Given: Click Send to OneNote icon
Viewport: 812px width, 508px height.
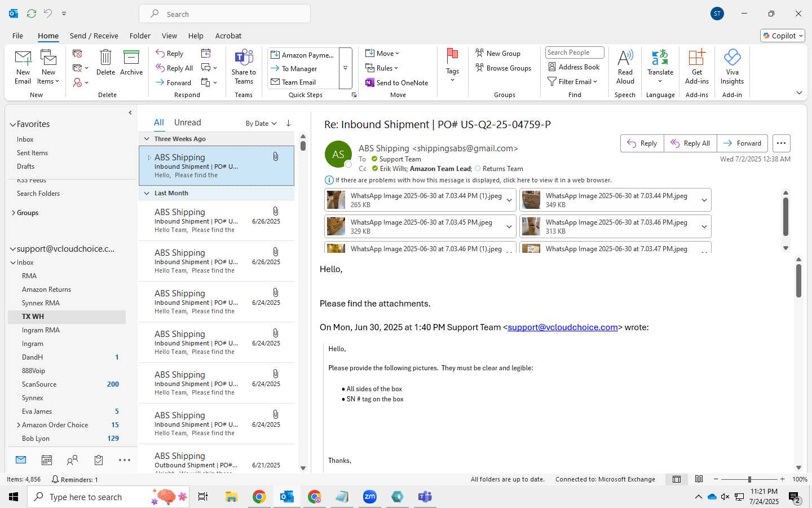Looking at the screenshot, I should tap(370, 82).
